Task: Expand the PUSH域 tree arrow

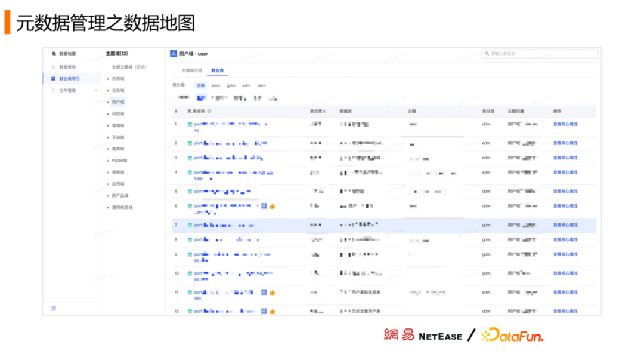Action: tap(108, 161)
